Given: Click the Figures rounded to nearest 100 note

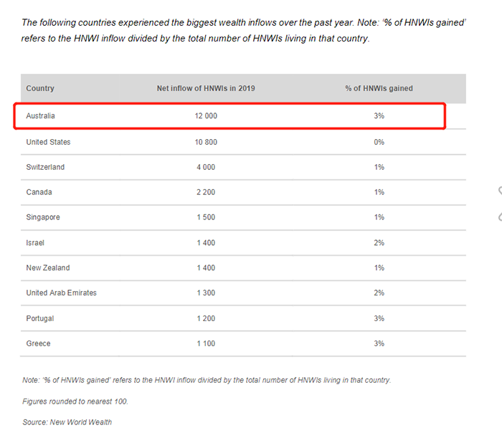Looking at the screenshot, I should pos(75,401).
